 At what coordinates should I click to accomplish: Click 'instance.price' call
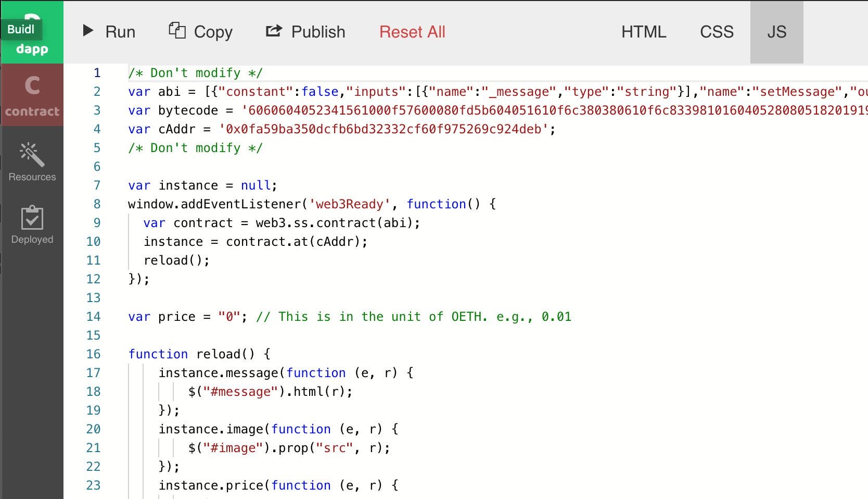pos(211,485)
